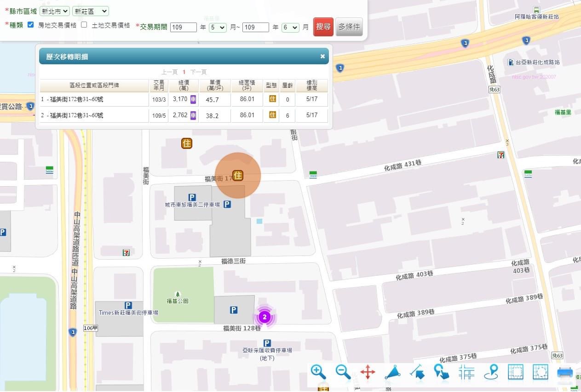Click the 總面積(坪) column header
Image resolution: width=581 pixels, height=392 pixels.
pos(247,85)
